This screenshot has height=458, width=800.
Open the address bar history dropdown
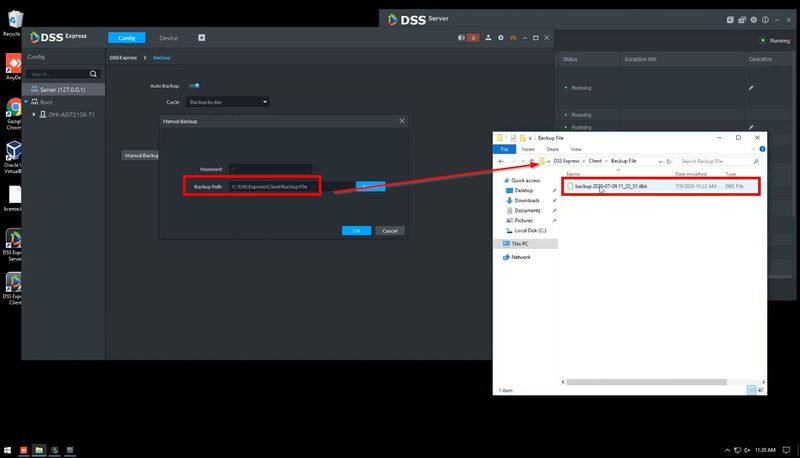point(660,161)
